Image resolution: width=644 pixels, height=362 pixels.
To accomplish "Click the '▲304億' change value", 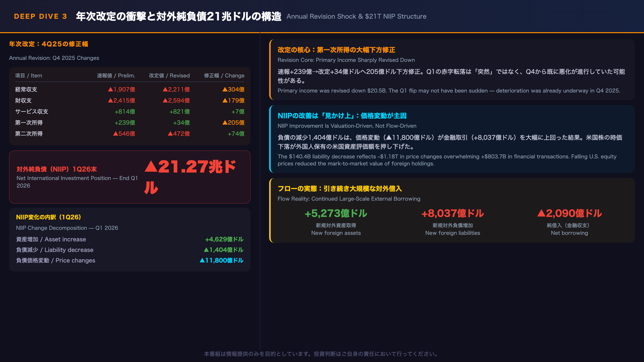I will (233, 89).
